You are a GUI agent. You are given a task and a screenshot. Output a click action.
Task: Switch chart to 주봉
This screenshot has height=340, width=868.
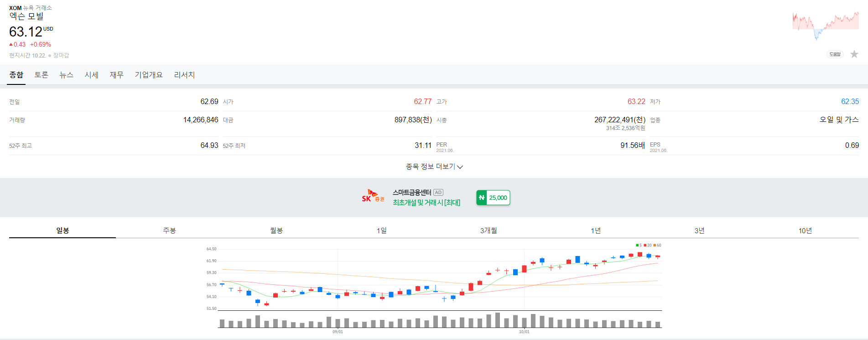(169, 230)
